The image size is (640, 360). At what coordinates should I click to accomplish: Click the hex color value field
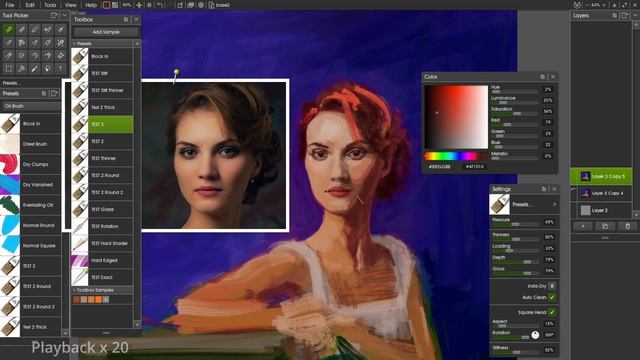point(474,167)
